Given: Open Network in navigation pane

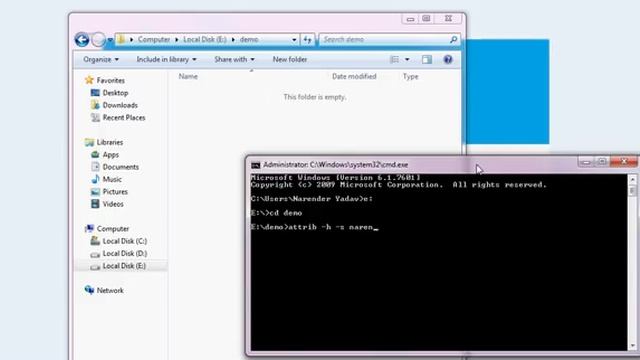Looking at the screenshot, I should 110,291.
